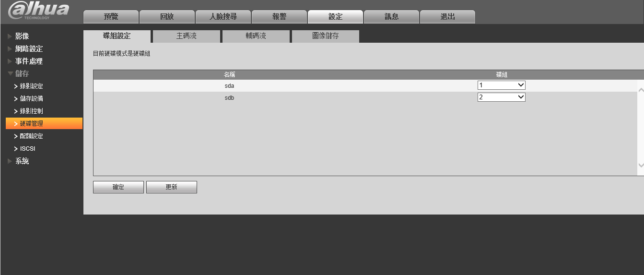Switch to the 圖像儲存 tab
Screen dimensions: 644x275
326,36
